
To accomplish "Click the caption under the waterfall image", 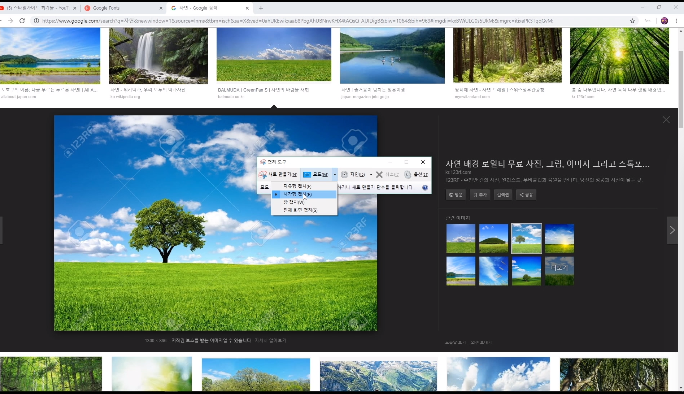I will coord(148,89).
